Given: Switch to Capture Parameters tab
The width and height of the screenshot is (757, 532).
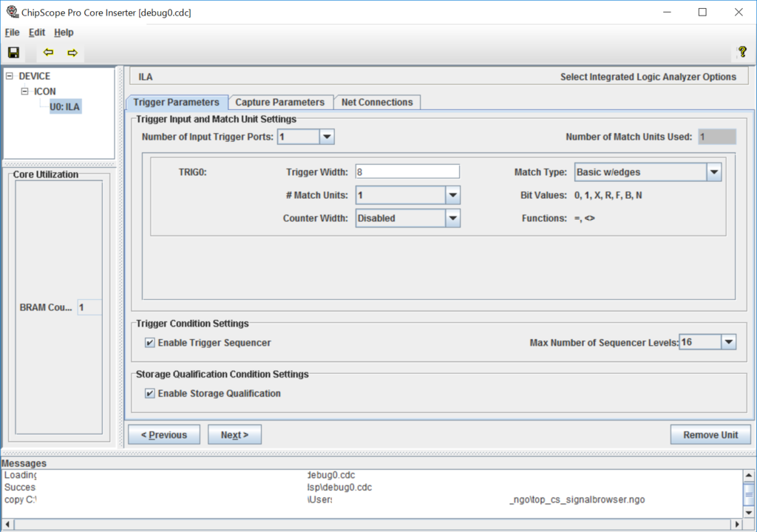Looking at the screenshot, I should (x=280, y=102).
